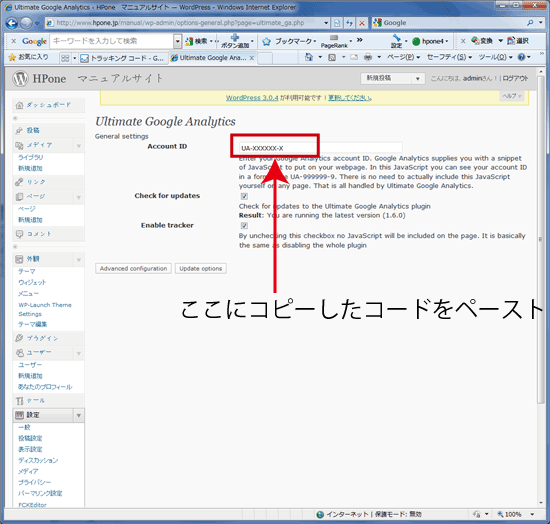Follow the WordPress 3.0.4 link

pyautogui.click(x=252, y=98)
